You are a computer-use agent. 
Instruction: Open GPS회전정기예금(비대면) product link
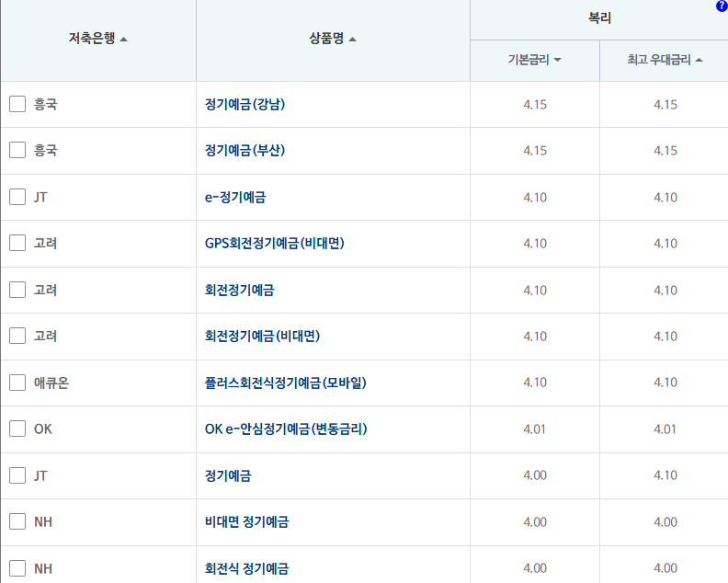(275, 243)
